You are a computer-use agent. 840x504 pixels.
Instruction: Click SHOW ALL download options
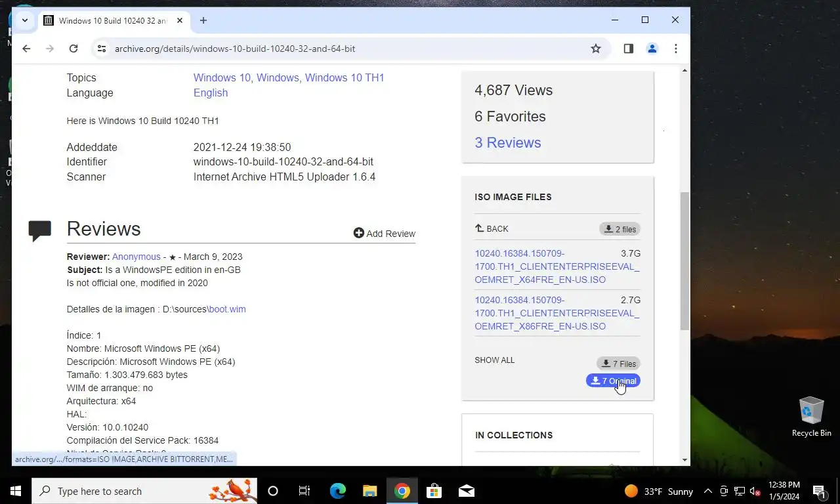click(x=495, y=360)
